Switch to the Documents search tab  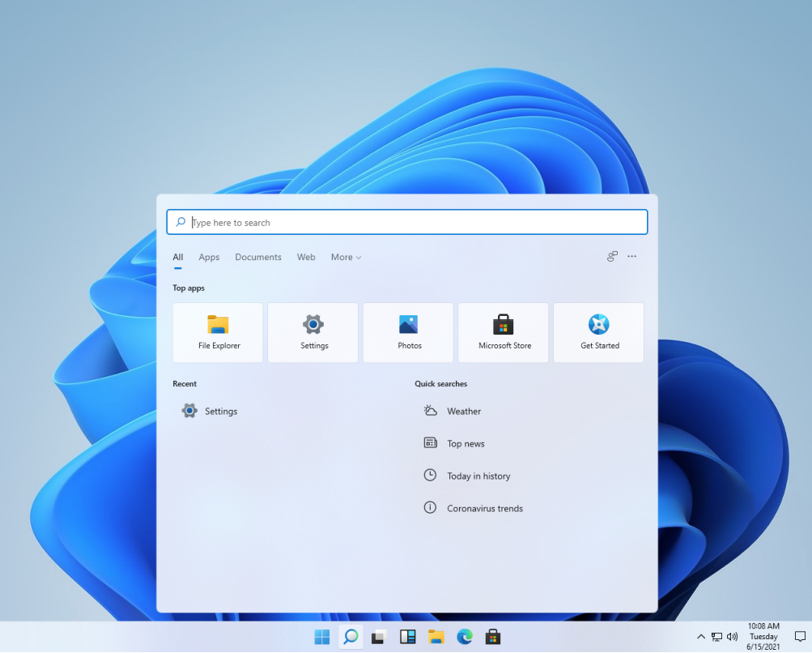tap(258, 257)
